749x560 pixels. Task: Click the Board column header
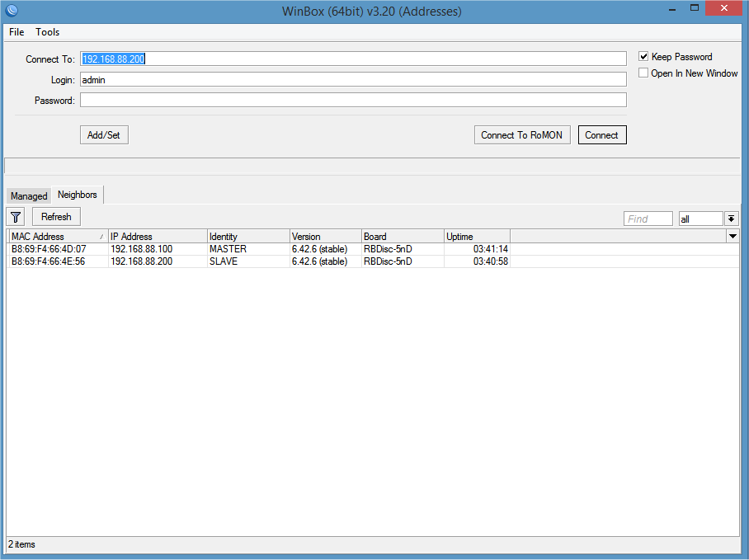403,237
